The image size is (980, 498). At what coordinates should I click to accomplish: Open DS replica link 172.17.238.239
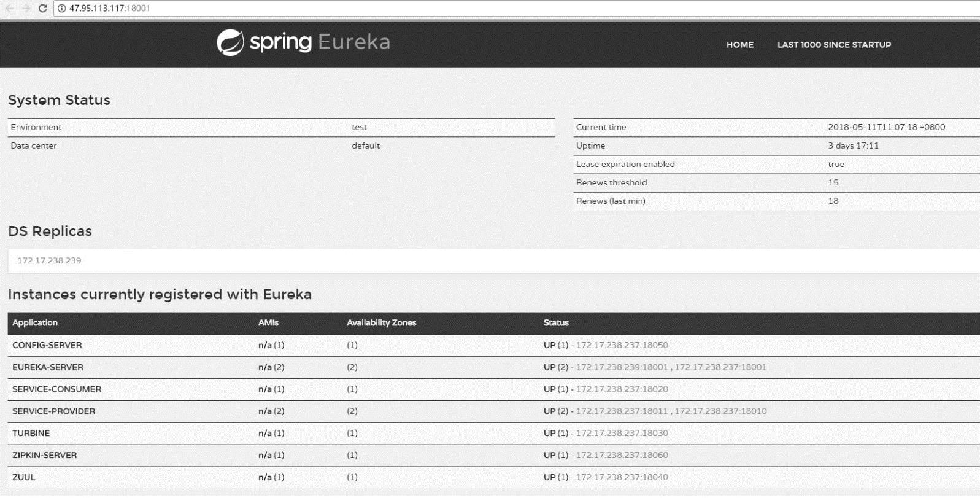(49, 260)
